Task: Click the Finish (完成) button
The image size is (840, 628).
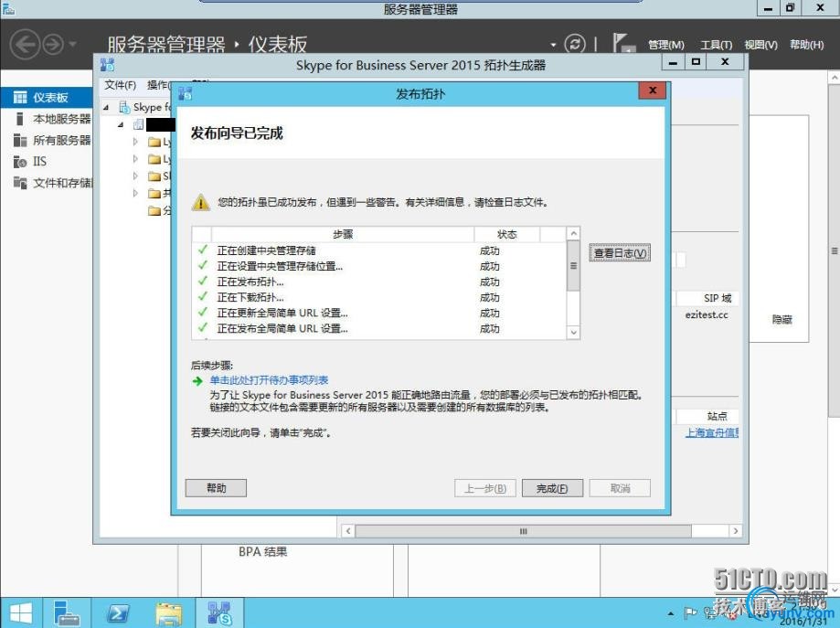Action: click(x=552, y=488)
